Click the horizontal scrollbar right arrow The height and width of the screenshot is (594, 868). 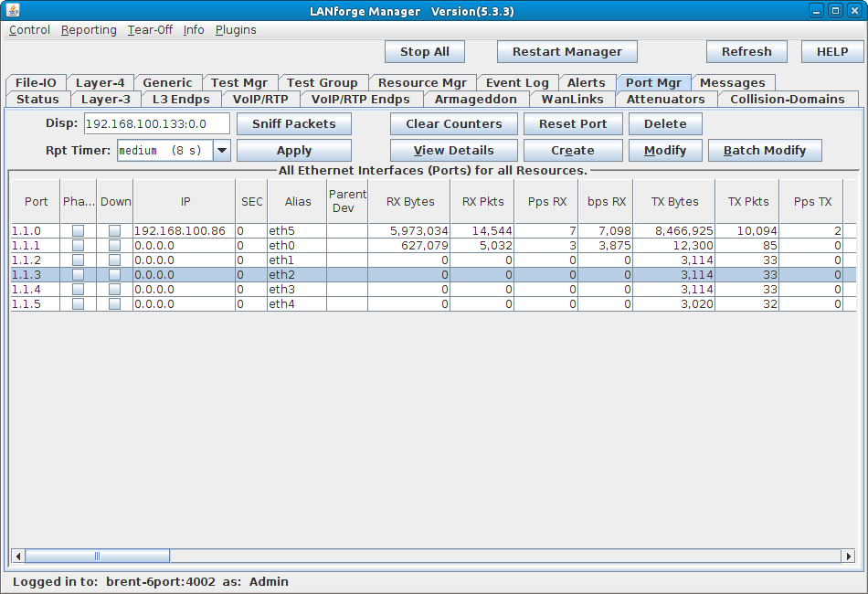point(848,556)
